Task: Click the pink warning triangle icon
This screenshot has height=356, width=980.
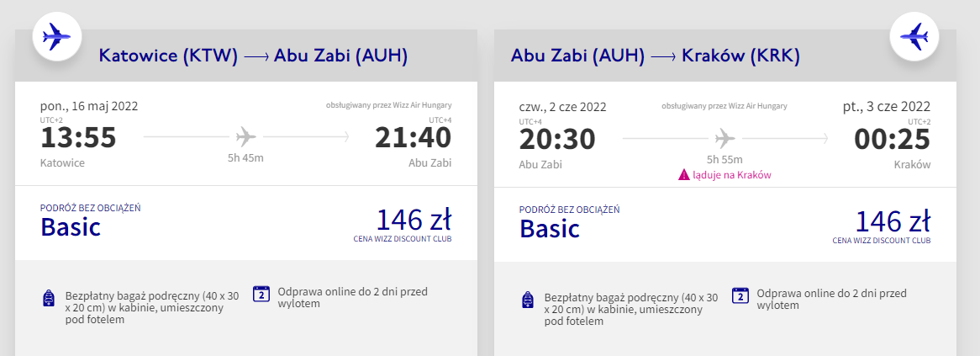Action: (684, 175)
